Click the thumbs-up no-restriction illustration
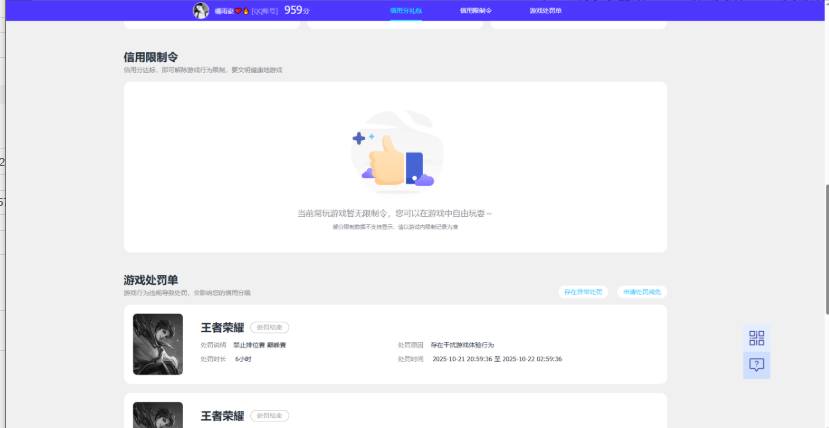This screenshot has width=829, height=428. point(397,152)
